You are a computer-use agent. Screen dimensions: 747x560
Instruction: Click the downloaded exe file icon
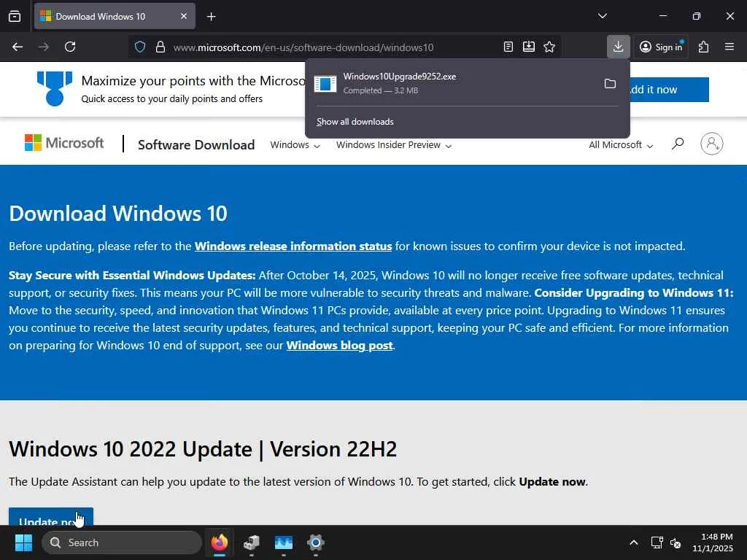pos(325,83)
